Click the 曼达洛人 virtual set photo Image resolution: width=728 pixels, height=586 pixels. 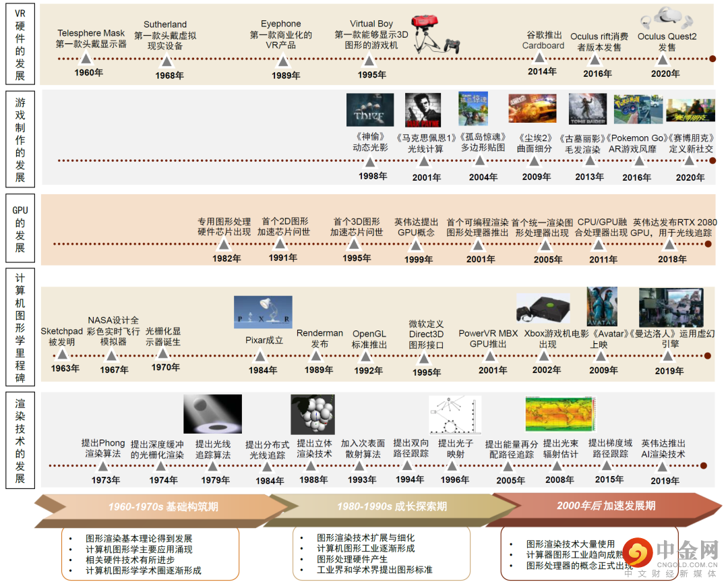671,307
